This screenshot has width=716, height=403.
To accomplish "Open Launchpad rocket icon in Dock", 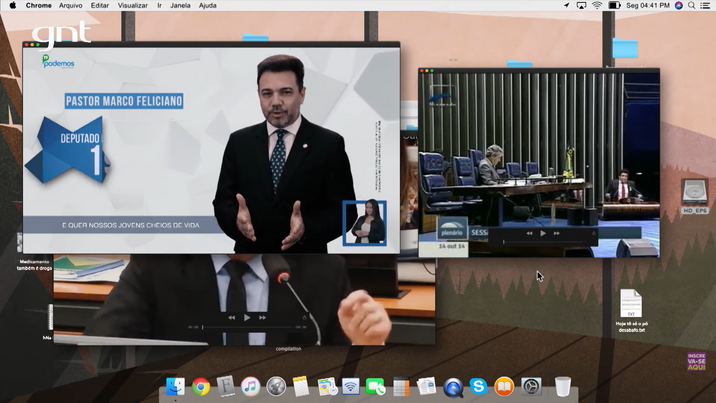I will tap(276, 387).
